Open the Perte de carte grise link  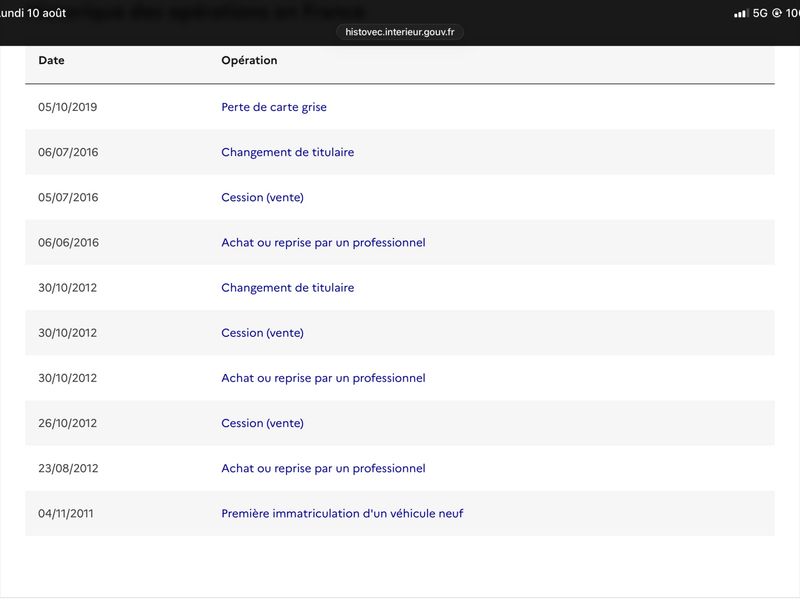[274, 107]
